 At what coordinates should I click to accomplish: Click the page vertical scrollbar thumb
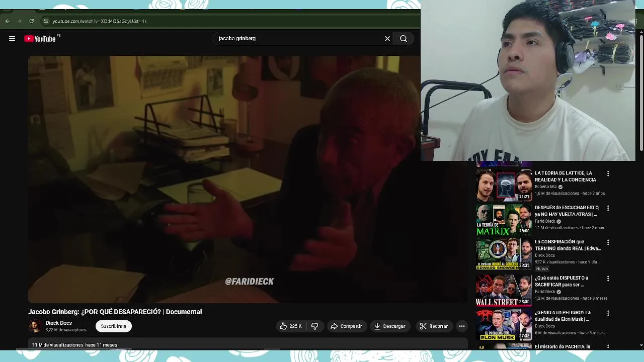pyautogui.click(x=641, y=94)
